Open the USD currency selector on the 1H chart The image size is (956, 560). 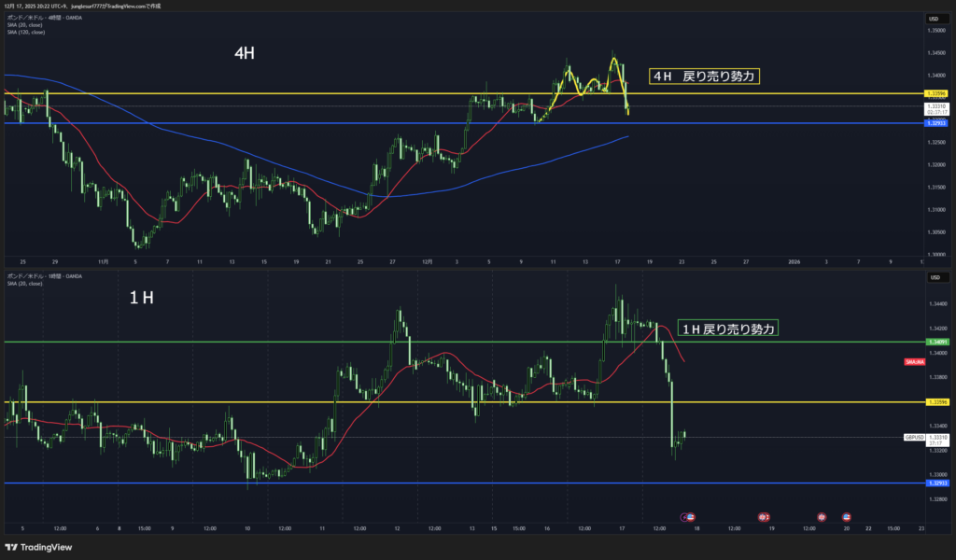(933, 277)
